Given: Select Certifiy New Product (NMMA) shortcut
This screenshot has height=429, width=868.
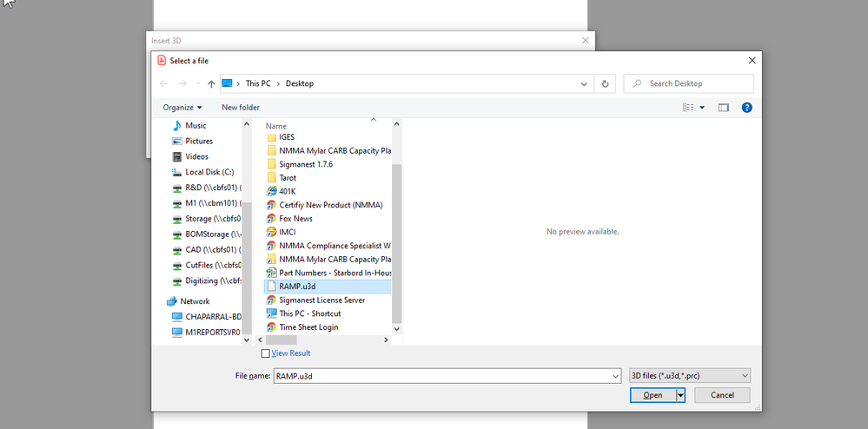Looking at the screenshot, I should 331,205.
